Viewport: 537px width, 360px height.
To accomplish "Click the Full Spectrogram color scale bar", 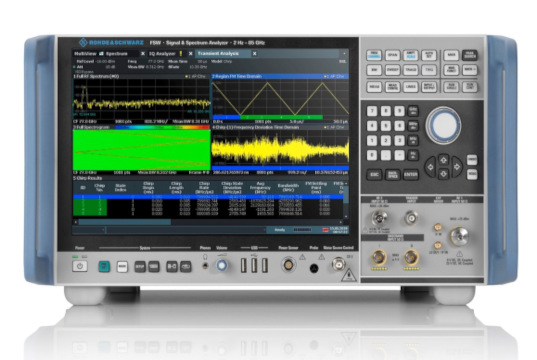I will click(162, 127).
